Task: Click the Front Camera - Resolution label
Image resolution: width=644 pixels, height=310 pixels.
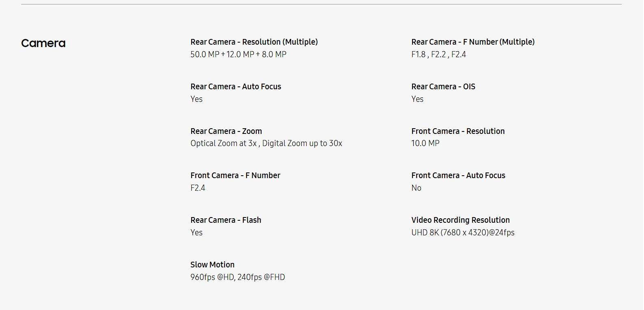Action: point(458,131)
